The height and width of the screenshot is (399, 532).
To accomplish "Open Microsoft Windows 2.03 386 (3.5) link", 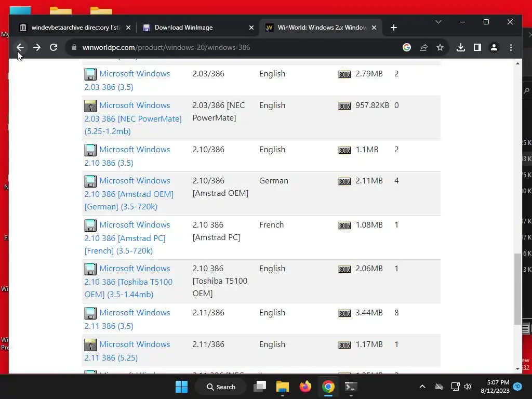I will pyautogui.click(x=127, y=81).
